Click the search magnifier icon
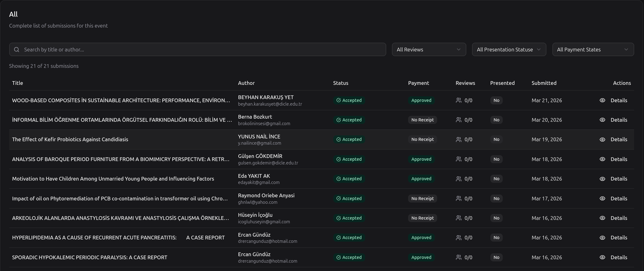The width and height of the screenshot is (644, 271). pos(17,50)
